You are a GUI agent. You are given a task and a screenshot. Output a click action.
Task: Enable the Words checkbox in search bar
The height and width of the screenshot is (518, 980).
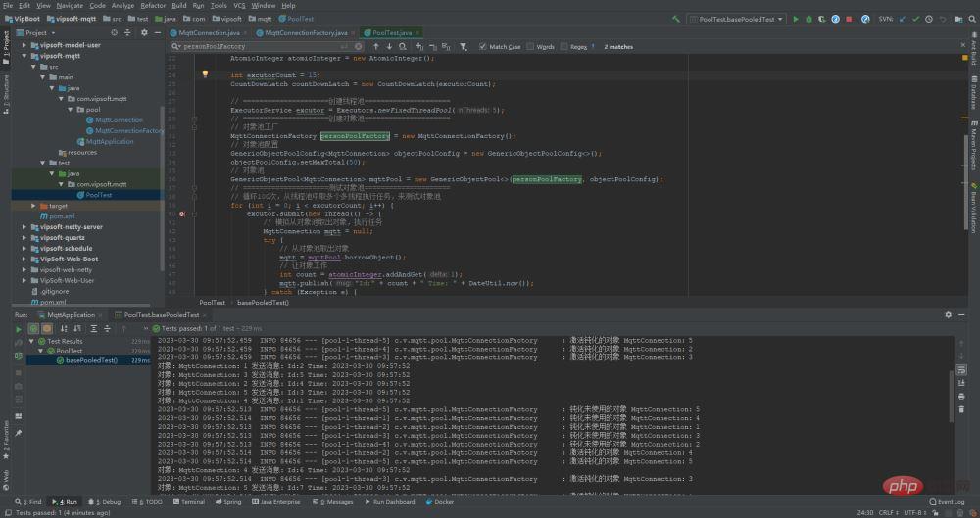pyautogui.click(x=530, y=46)
